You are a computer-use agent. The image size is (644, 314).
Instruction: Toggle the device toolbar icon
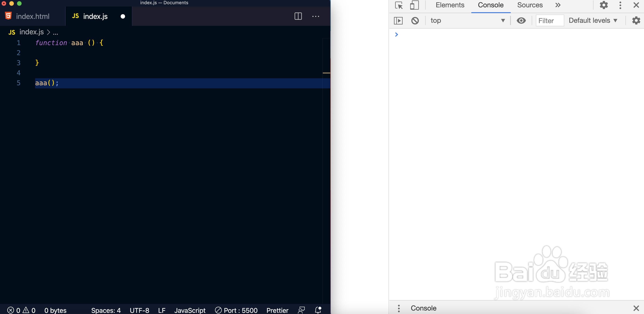coord(414,5)
